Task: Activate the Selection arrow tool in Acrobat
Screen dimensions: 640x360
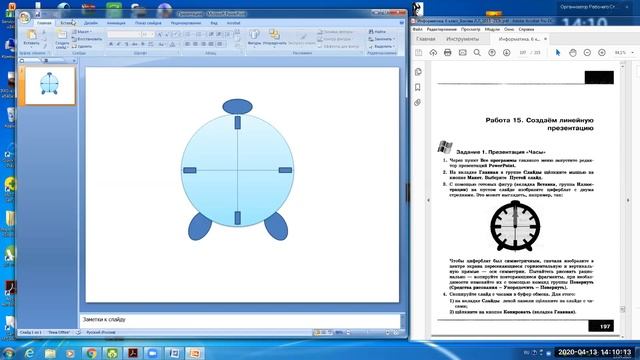Action: tap(558, 53)
